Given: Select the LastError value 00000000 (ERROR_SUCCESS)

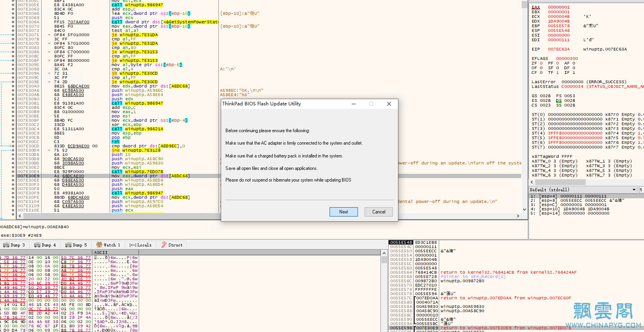Looking at the screenshot, I should pos(594,82).
